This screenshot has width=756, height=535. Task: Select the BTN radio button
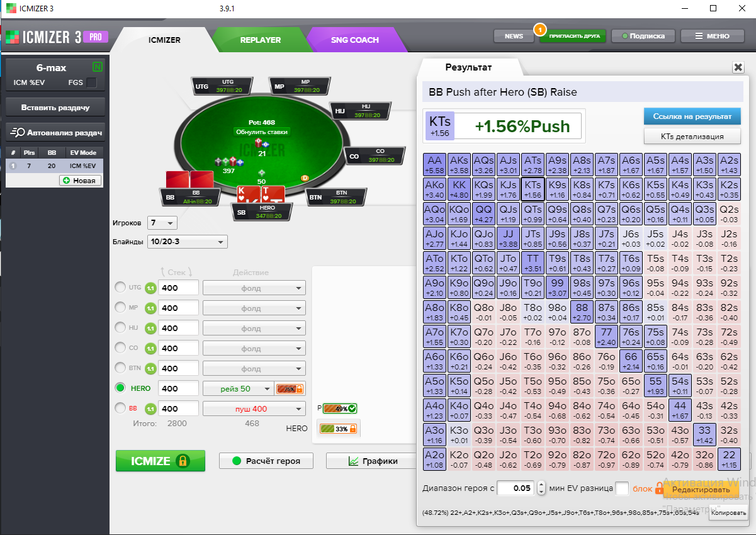click(120, 368)
